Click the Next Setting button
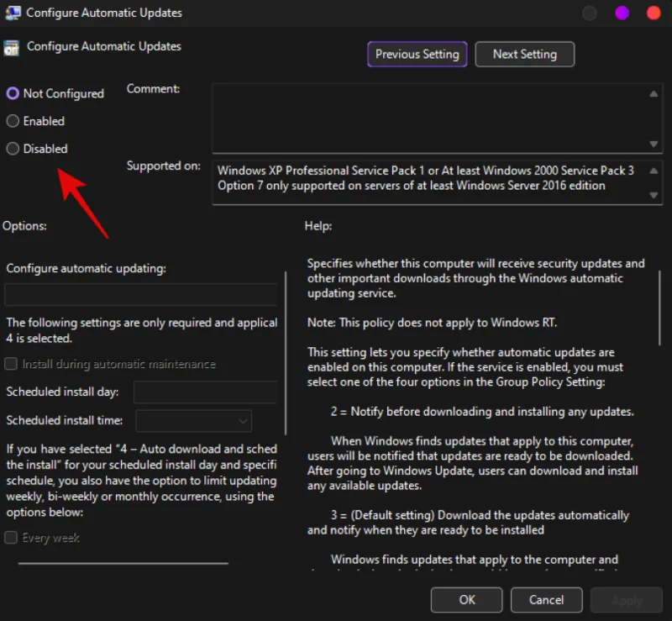 pos(524,54)
